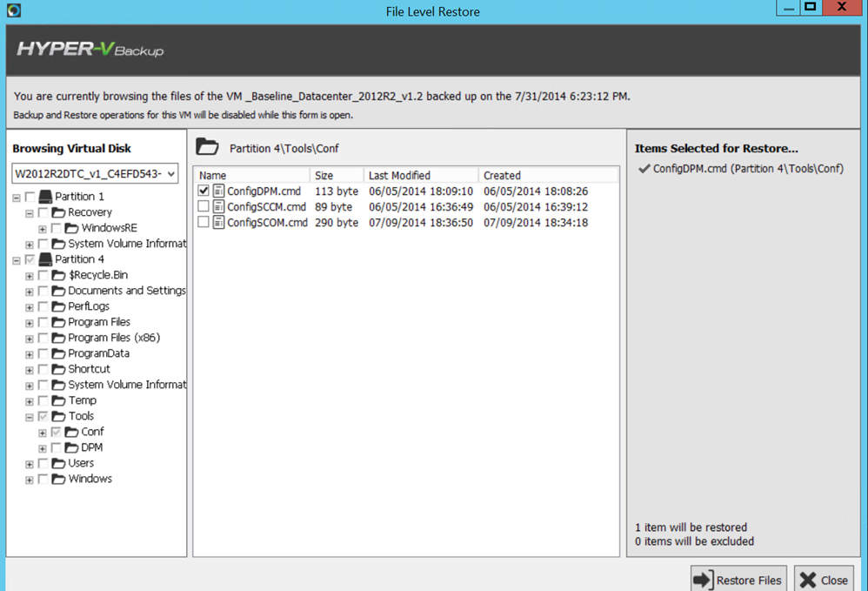Collapse the Partition 4 tree node
The width and height of the screenshot is (868, 591).
17,259
